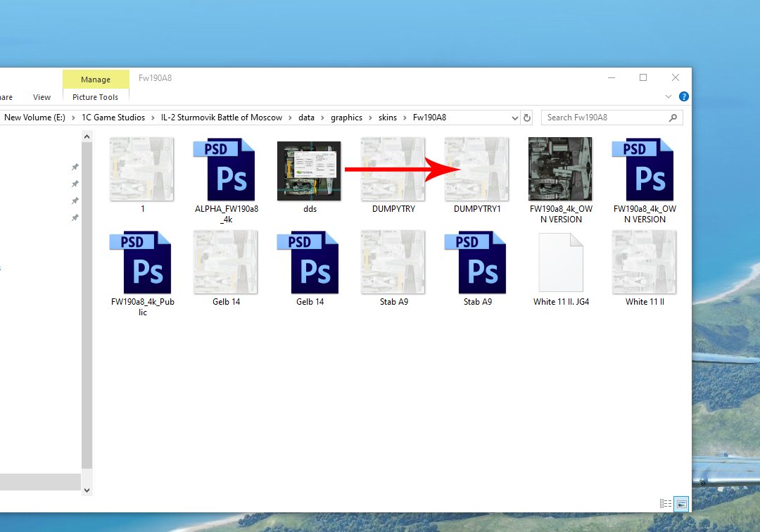Screen dimensions: 760x532
Task: Expand the ribbon with the chevron arrow
Action: click(669, 96)
